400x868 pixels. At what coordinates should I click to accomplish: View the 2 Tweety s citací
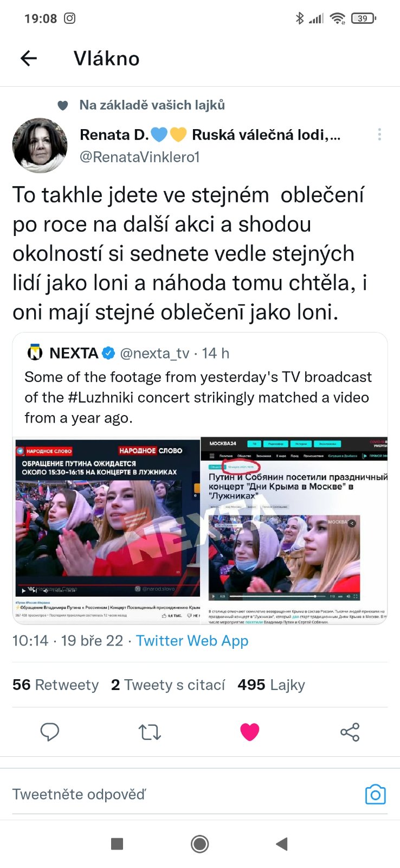point(168,685)
